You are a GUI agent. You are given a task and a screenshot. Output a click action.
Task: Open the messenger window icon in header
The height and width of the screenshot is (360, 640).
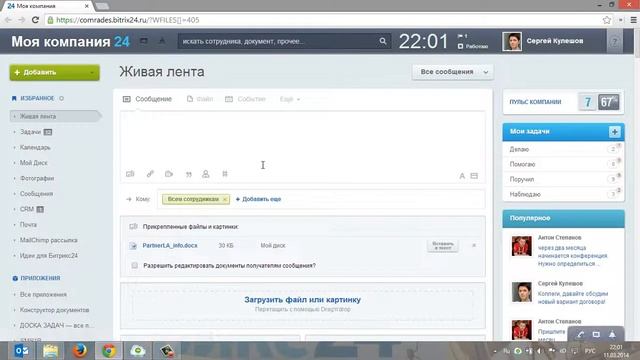[144, 41]
